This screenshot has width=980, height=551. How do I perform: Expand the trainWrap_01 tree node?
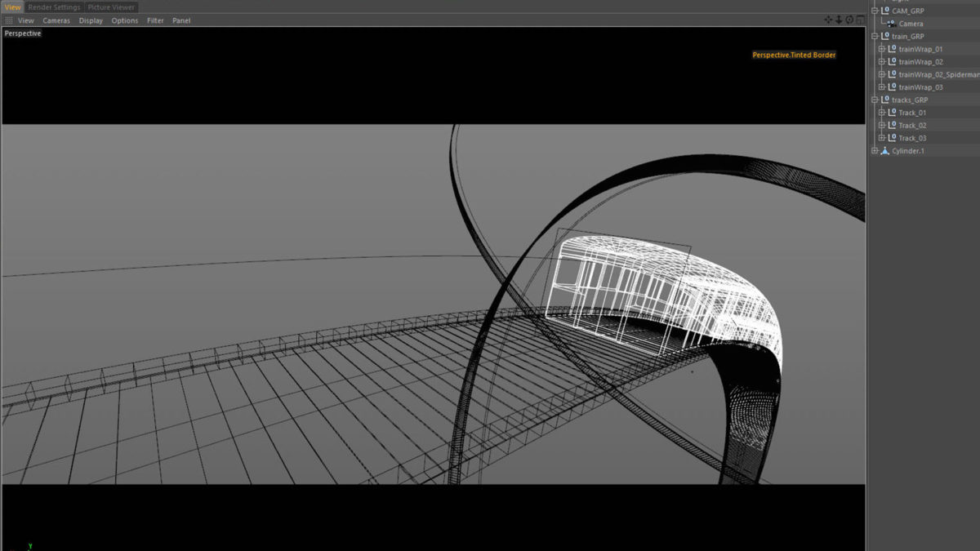(x=881, y=49)
